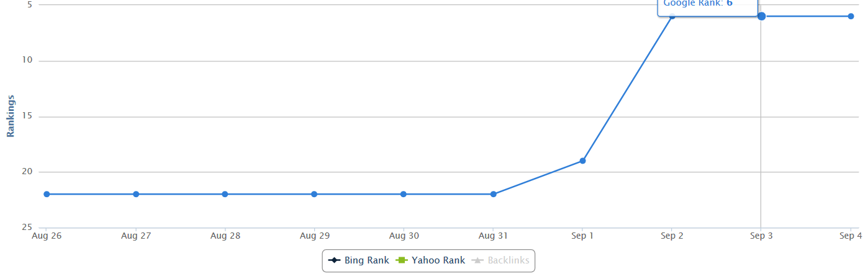Enable the greyed-out Backlinks series

click(x=508, y=260)
